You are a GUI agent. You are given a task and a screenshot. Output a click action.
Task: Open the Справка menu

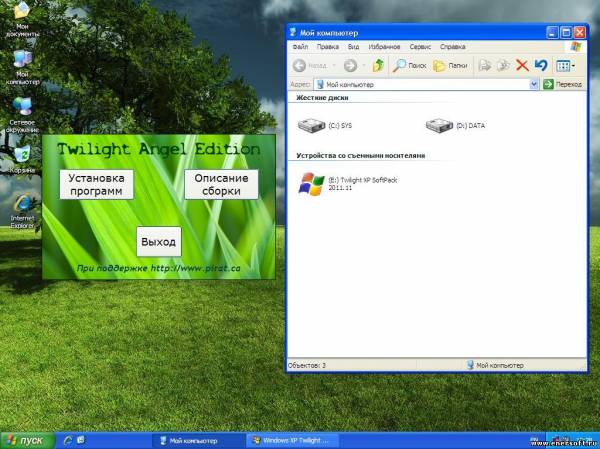[x=453, y=47]
